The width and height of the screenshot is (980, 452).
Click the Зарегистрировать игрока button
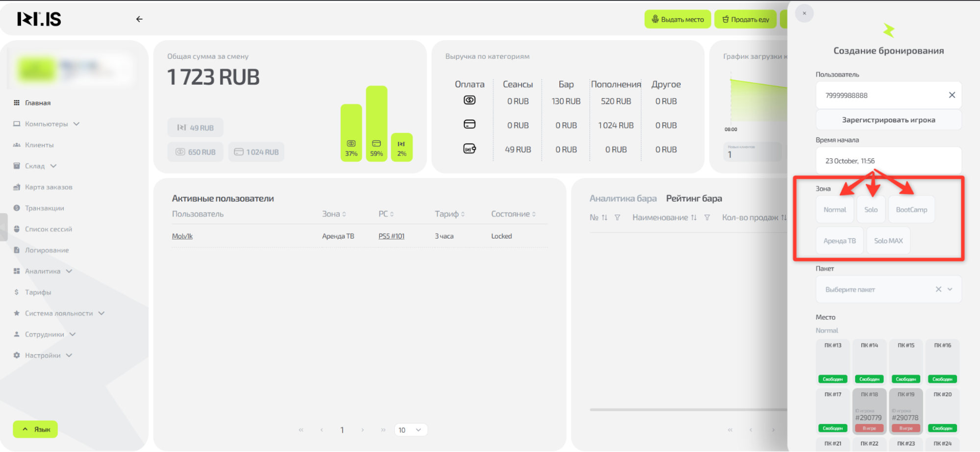coord(888,120)
